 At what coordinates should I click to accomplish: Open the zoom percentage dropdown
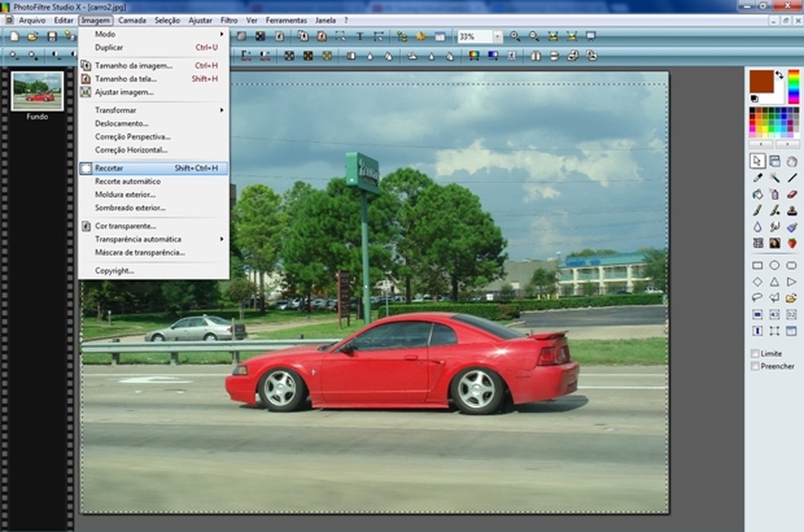coord(497,37)
